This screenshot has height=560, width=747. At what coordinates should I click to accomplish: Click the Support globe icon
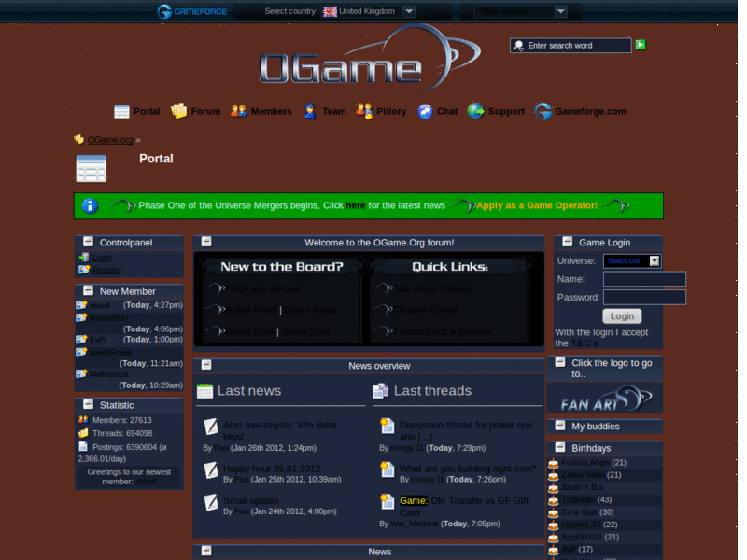click(x=475, y=111)
